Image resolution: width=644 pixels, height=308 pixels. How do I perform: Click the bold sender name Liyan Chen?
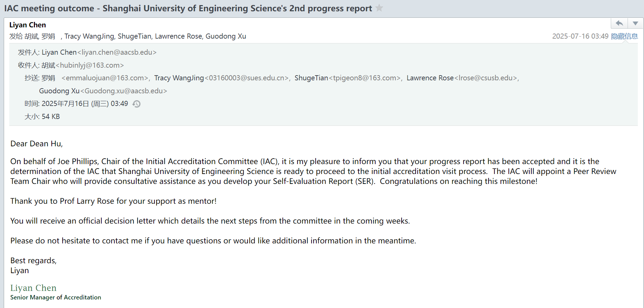27,25
